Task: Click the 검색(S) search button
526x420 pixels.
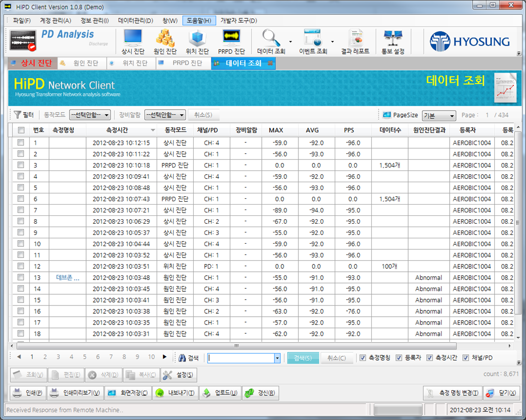Action: pyautogui.click(x=303, y=358)
